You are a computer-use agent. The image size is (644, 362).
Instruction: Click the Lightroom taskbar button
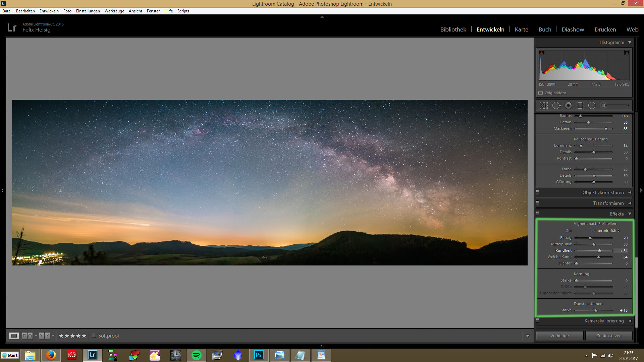coord(93,355)
